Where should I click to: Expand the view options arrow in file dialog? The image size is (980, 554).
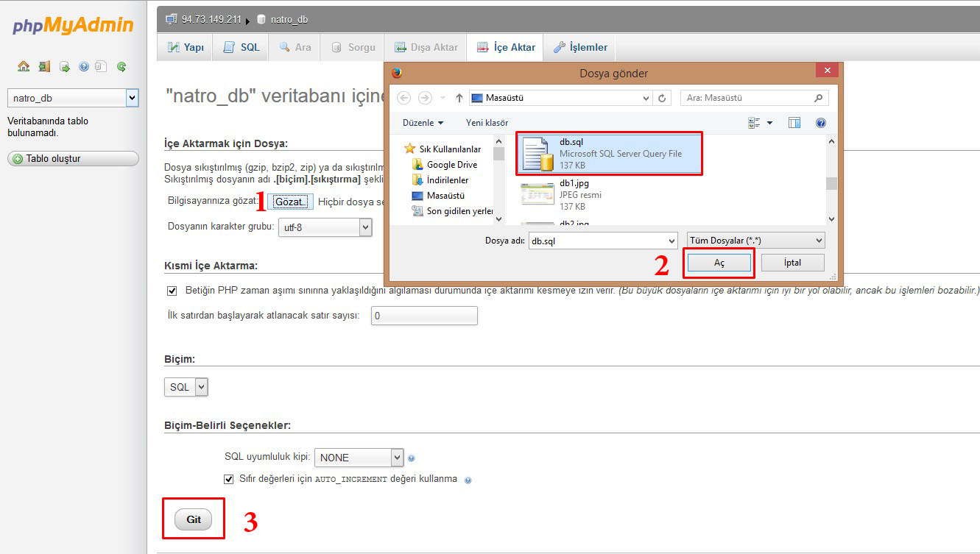click(x=769, y=123)
